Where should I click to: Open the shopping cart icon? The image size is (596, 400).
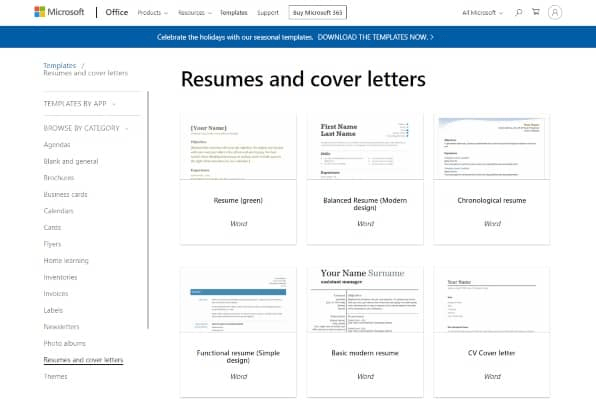pos(536,12)
